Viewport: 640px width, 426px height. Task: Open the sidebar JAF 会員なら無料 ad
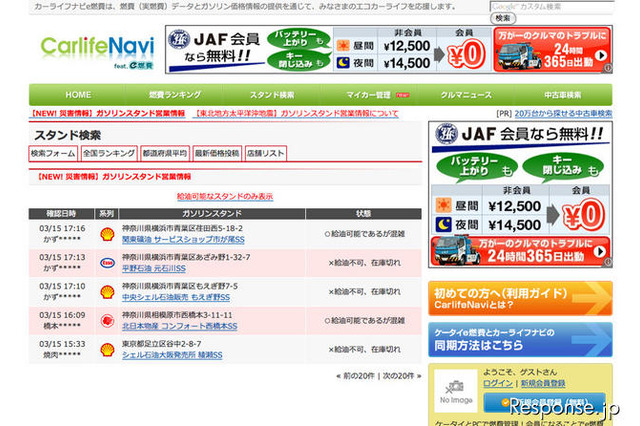click(x=520, y=195)
